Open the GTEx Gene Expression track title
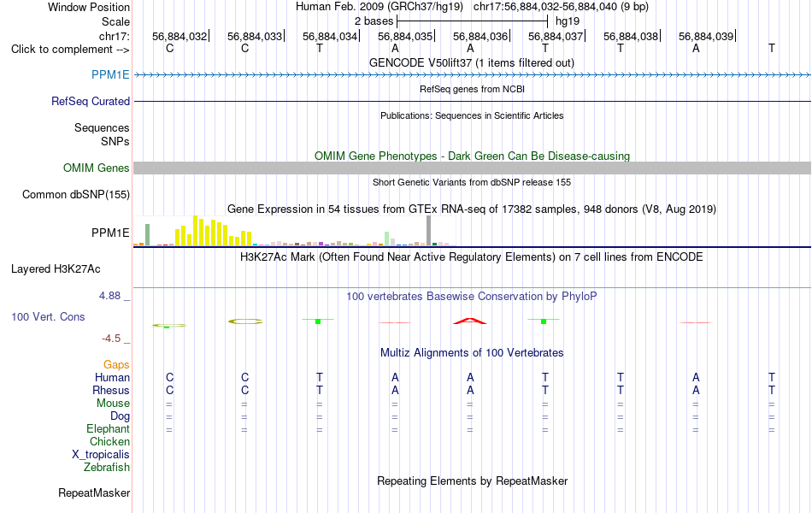The width and height of the screenshot is (812, 513). (472, 209)
